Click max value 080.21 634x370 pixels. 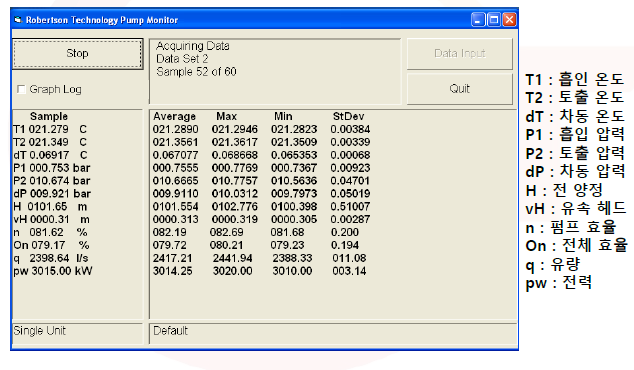226,246
